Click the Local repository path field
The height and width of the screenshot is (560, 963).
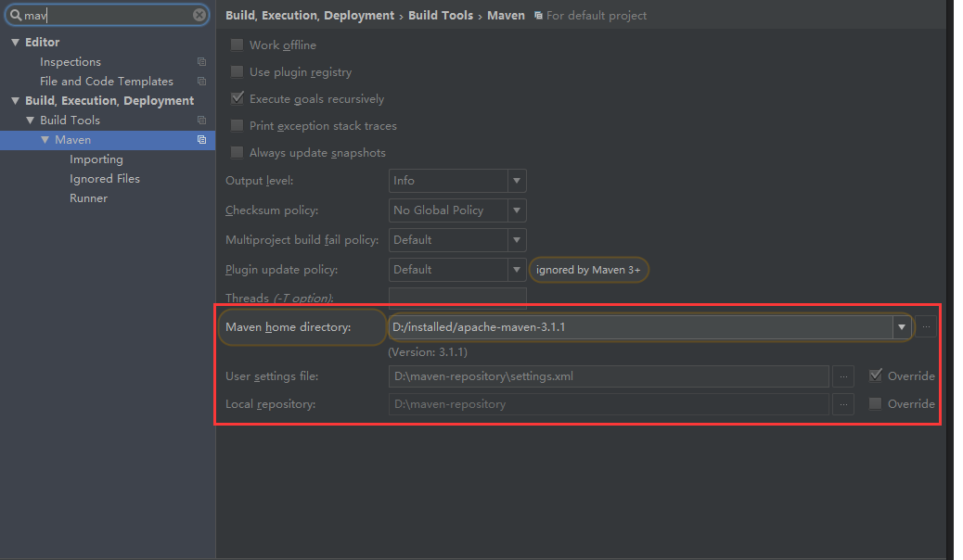pyautogui.click(x=609, y=404)
